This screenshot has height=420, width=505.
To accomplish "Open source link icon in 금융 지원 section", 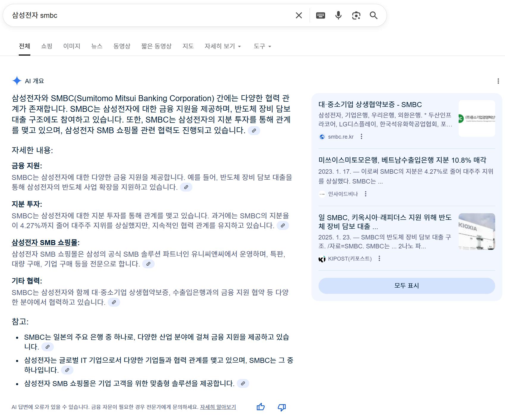I will click(186, 187).
